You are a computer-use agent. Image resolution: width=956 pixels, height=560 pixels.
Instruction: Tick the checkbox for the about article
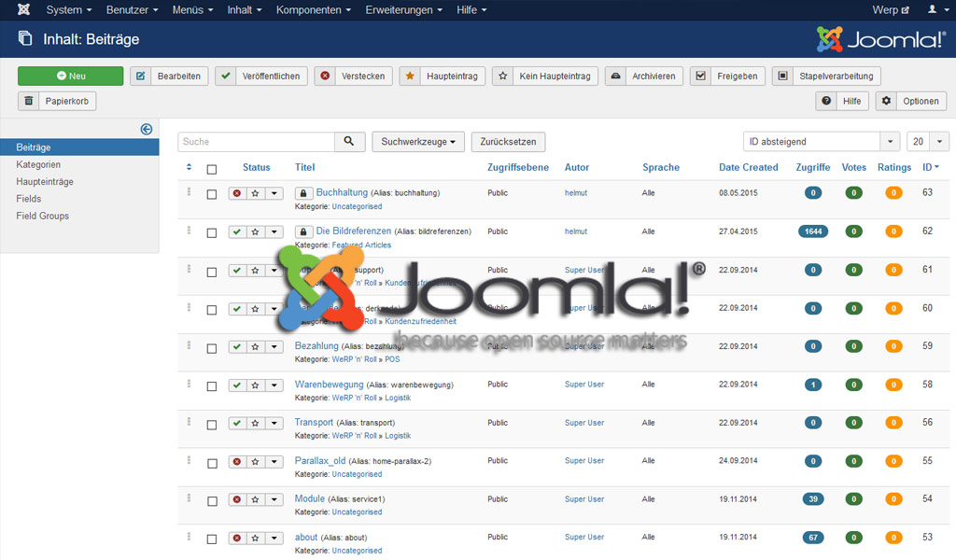point(212,539)
